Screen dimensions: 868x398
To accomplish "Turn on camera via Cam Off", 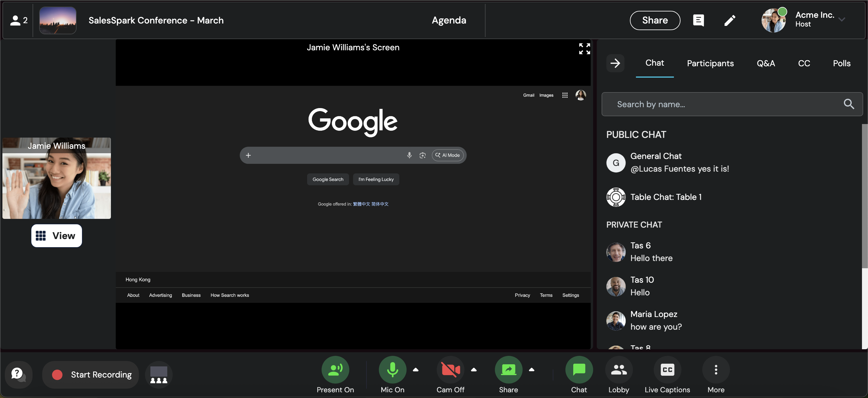I will (x=450, y=370).
